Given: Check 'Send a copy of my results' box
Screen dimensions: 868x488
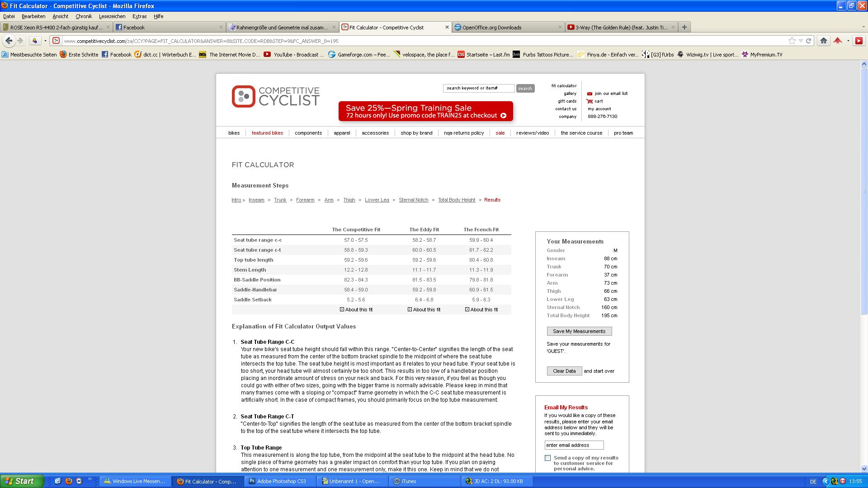Looking at the screenshot, I should click(548, 458).
